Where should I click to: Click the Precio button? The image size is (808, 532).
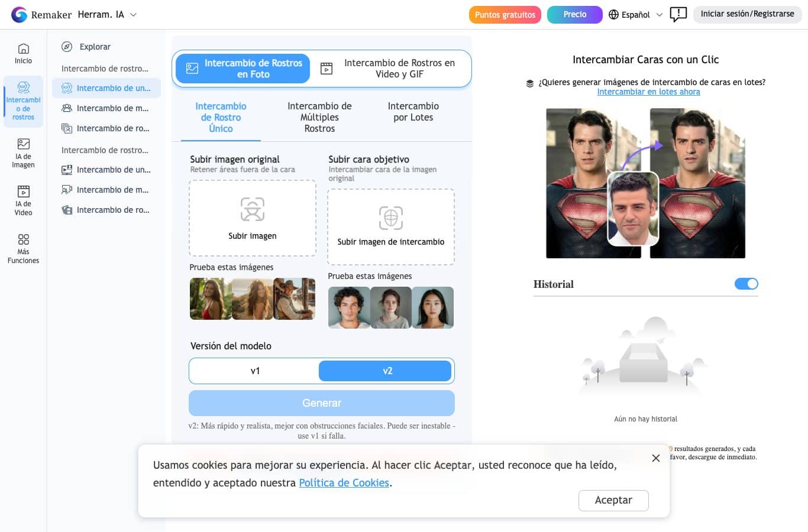[574, 15]
